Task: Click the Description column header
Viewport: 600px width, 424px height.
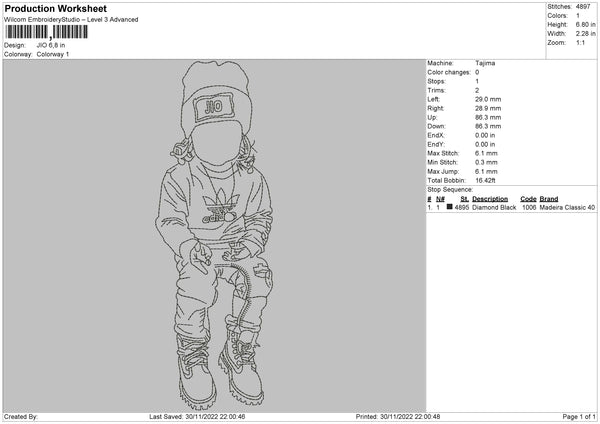Action: 490,199
